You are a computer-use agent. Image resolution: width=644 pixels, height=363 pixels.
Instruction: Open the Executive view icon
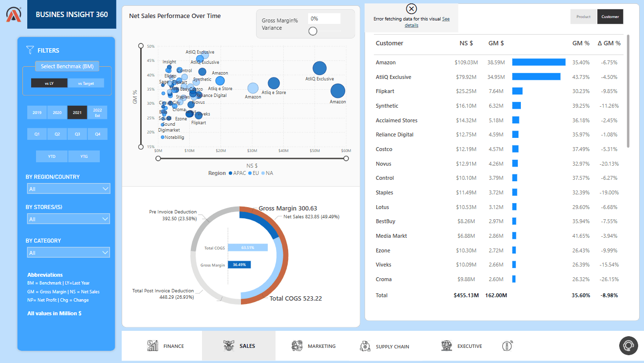446,346
